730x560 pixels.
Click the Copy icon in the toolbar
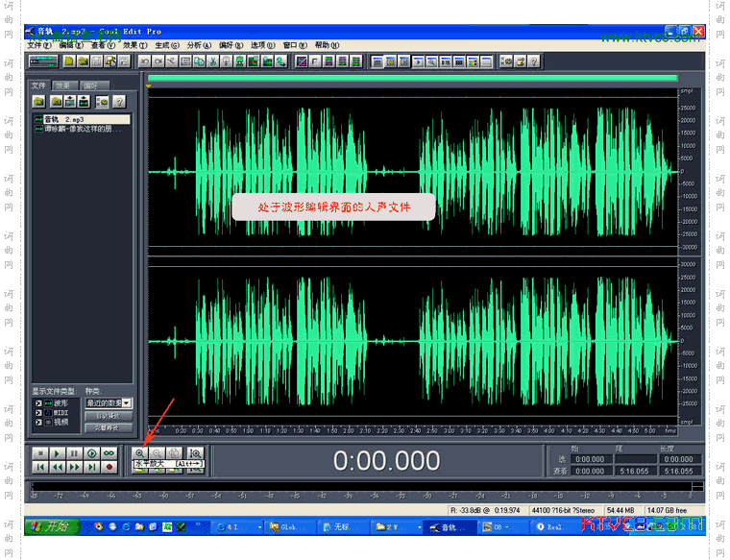pyautogui.click(x=199, y=61)
